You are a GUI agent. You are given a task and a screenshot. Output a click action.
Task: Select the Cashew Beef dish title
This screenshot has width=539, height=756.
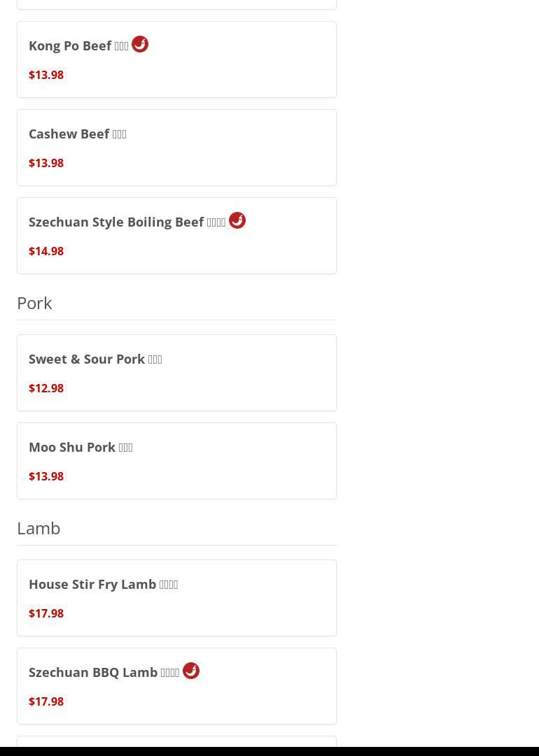pyautogui.click(x=77, y=134)
